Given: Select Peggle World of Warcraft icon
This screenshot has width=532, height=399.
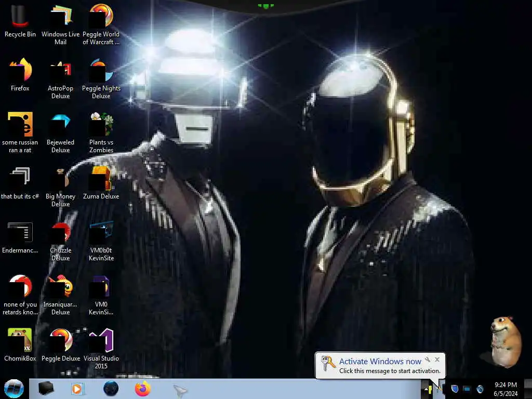Looking at the screenshot, I should [101, 24].
